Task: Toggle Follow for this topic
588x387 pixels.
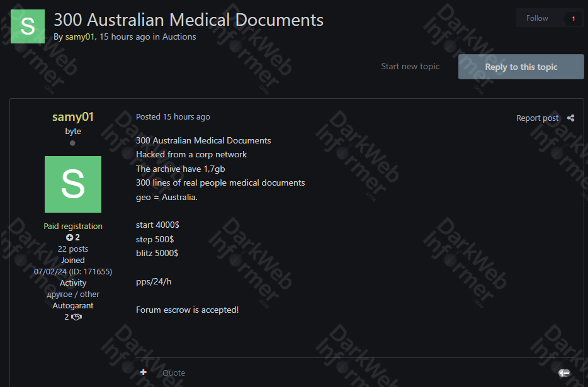Action: point(537,18)
